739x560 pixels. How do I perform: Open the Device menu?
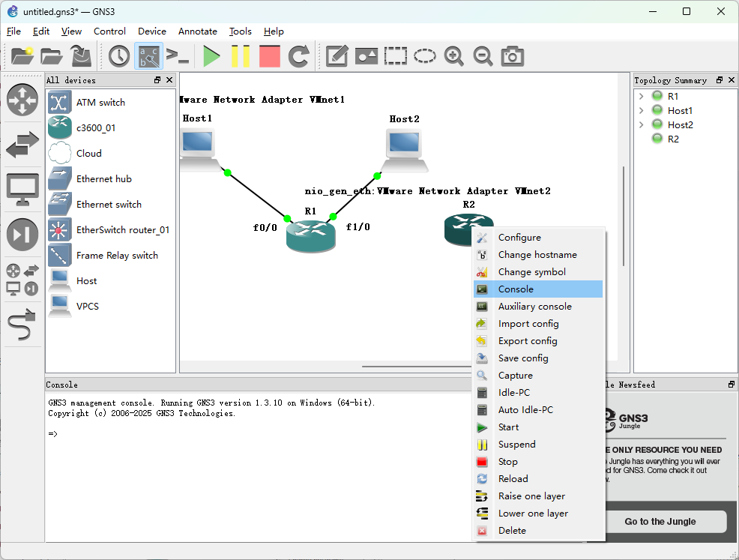[151, 31]
